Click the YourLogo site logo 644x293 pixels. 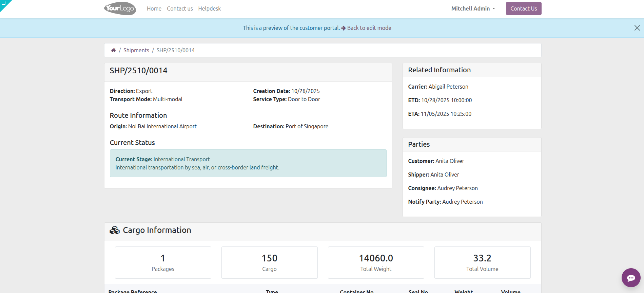[x=120, y=8]
